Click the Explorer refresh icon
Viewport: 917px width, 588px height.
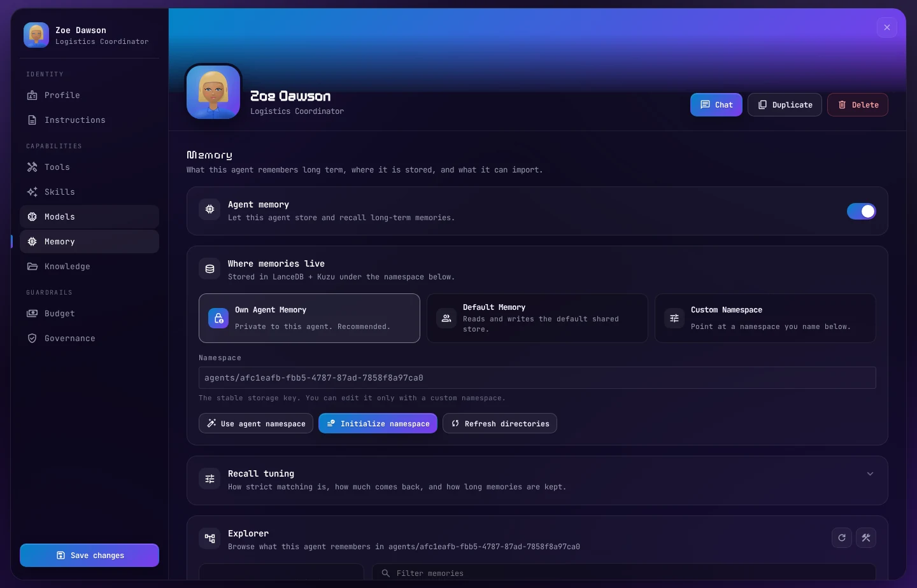click(842, 538)
